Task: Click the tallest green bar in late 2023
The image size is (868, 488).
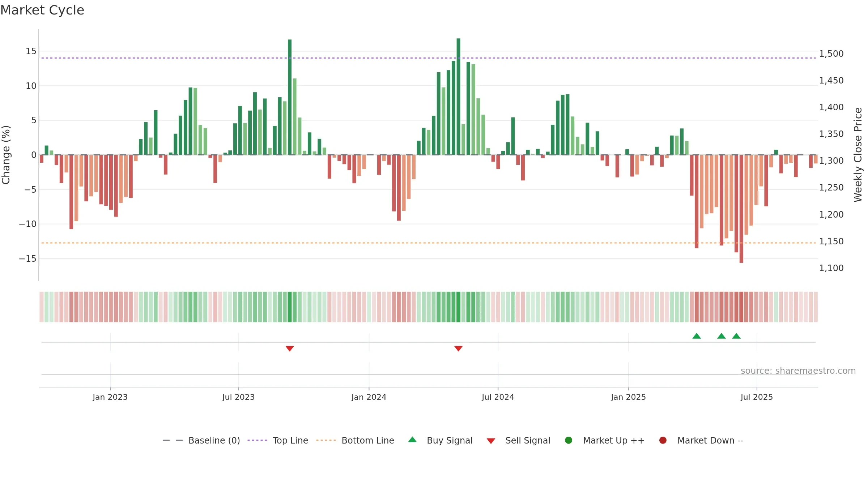Action: (x=290, y=97)
